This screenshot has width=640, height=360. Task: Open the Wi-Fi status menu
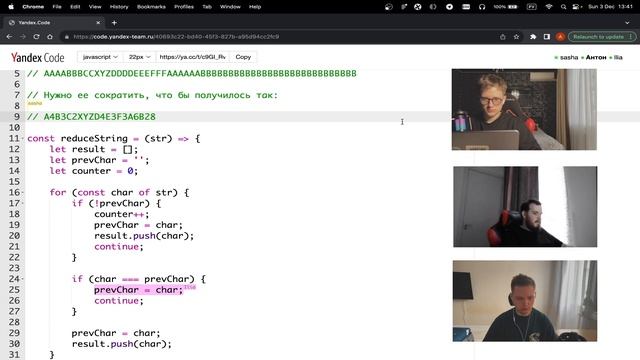pyautogui.click(x=549, y=7)
